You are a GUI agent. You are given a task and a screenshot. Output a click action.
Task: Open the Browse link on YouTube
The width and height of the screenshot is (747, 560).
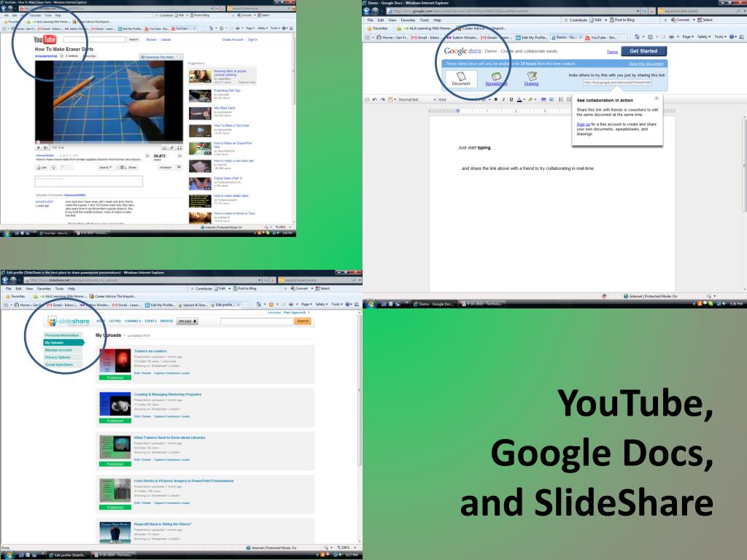pyautogui.click(x=151, y=39)
